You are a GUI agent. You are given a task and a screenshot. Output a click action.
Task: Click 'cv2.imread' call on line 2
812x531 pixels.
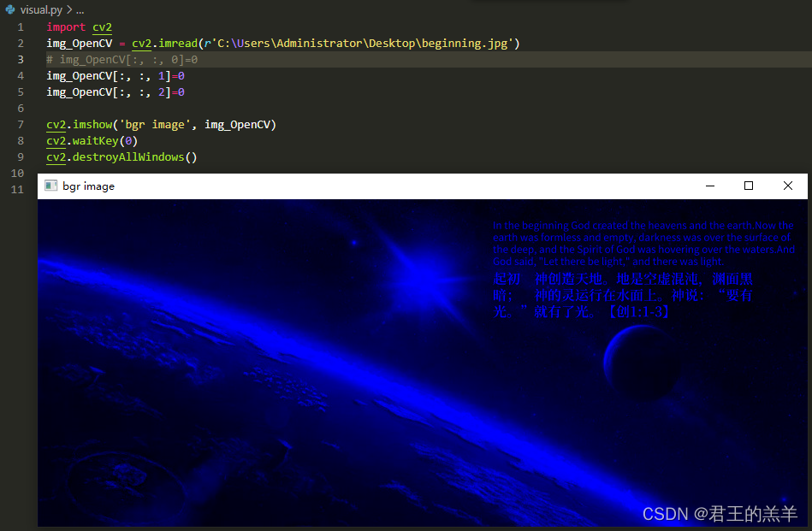click(x=164, y=44)
